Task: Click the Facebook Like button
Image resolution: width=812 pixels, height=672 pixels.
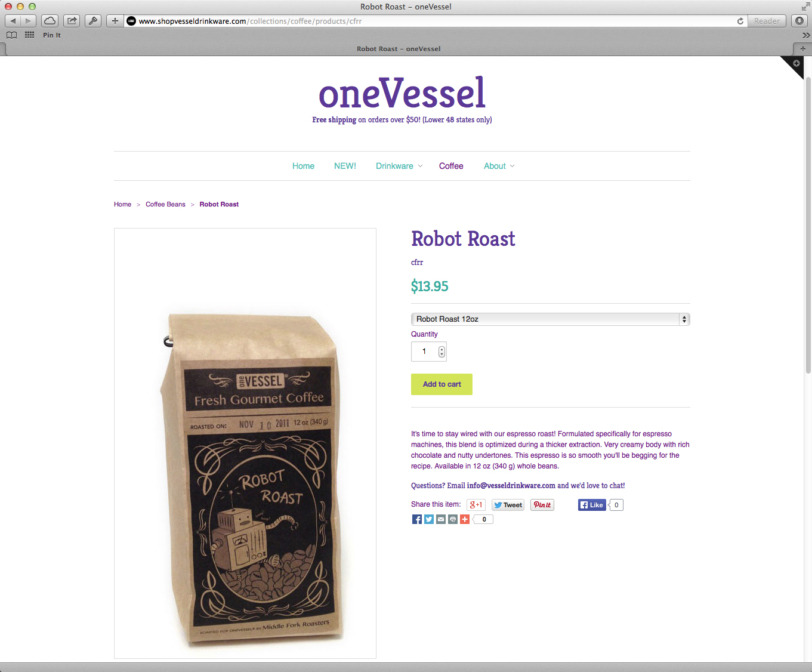Action: 592,505
